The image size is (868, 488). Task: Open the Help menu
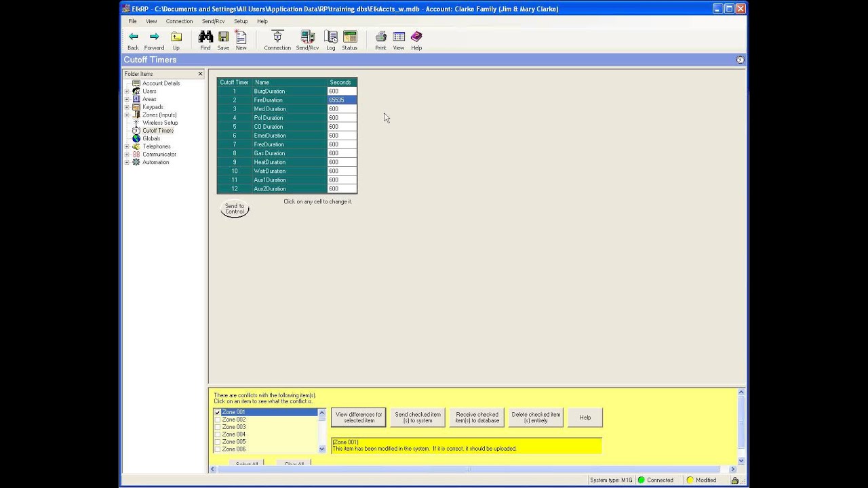point(262,21)
